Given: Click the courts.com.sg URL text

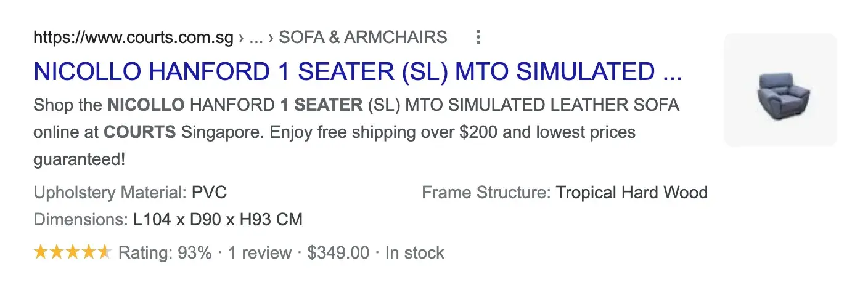Looking at the screenshot, I should click(x=134, y=38).
